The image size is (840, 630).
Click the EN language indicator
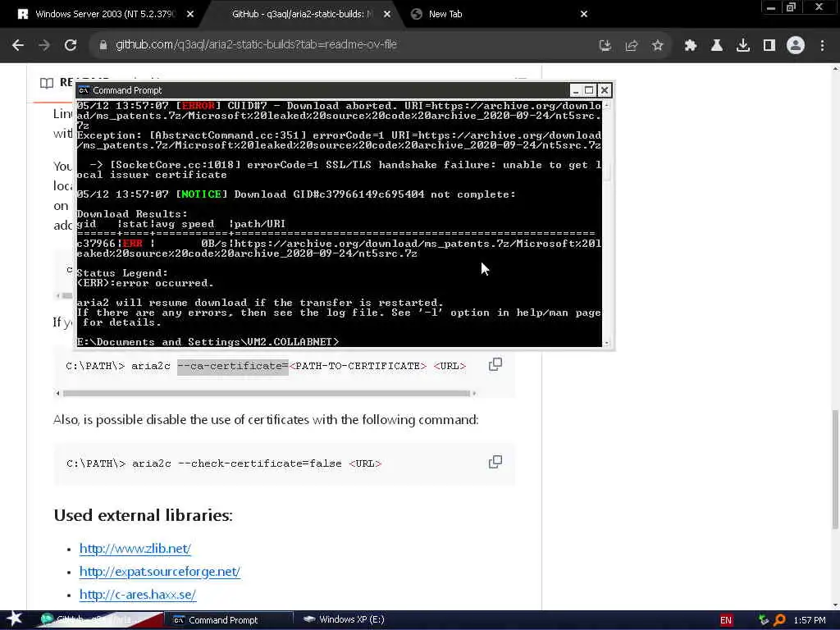point(726,620)
